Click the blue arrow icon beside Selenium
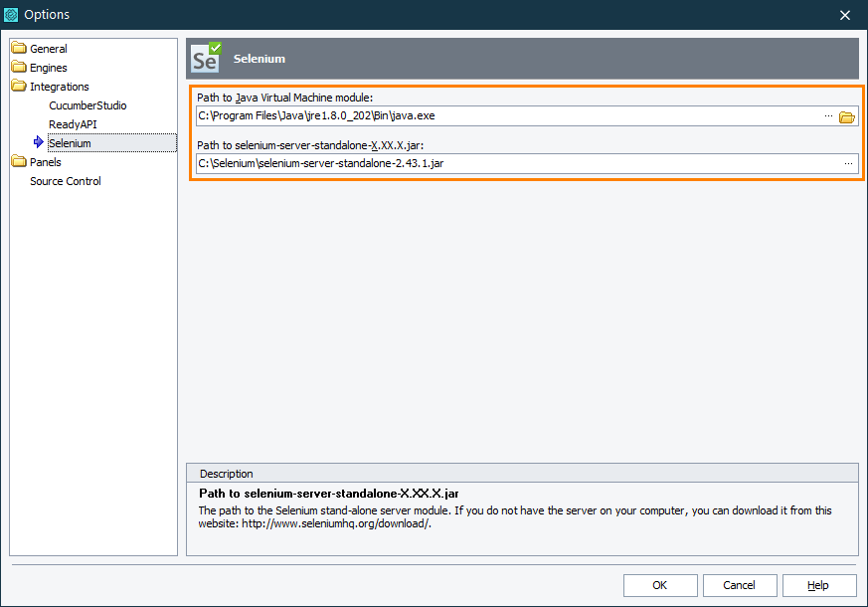 click(40, 142)
